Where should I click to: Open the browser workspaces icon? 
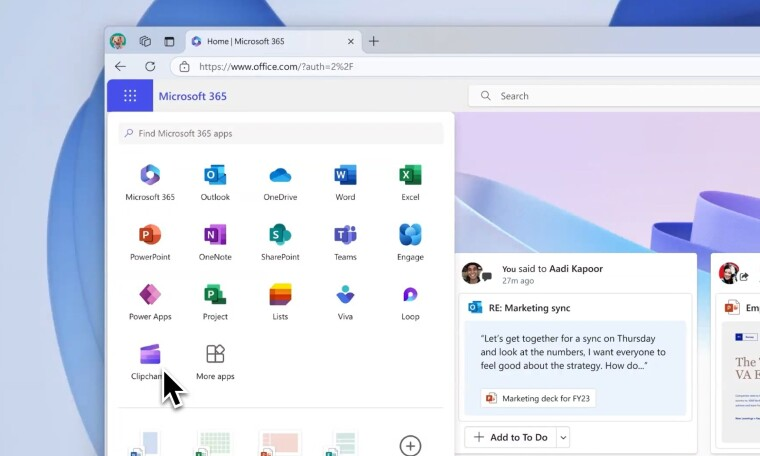145,41
